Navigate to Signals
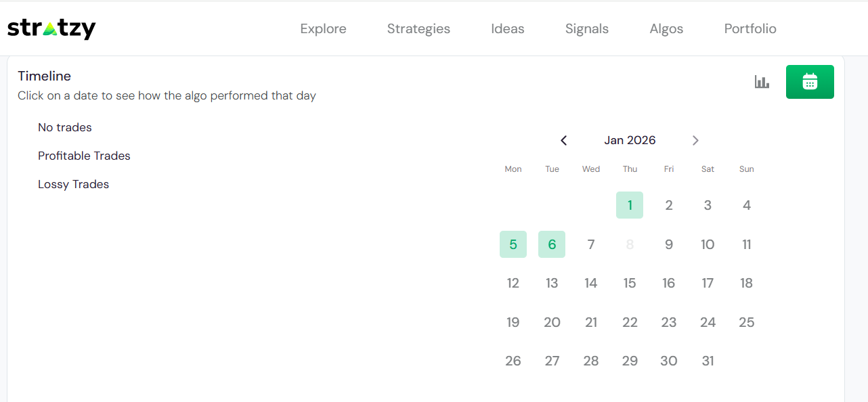868x402 pixels. [587, 28]
